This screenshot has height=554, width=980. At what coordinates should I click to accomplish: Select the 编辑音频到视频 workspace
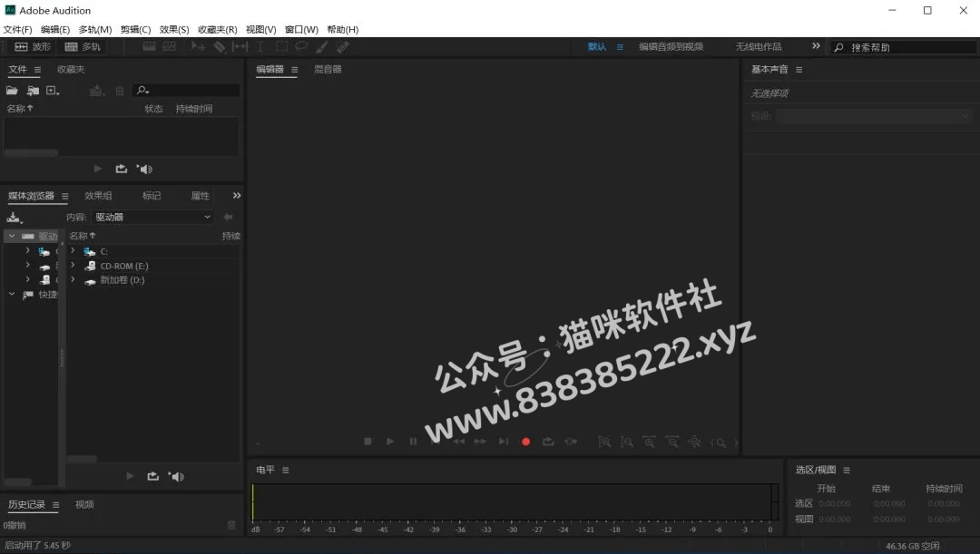pyautogui.click(x=671, y=47)
